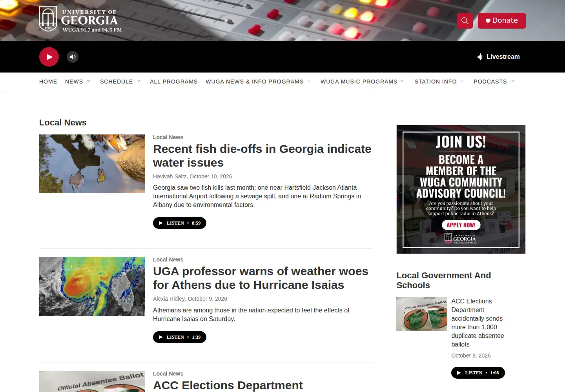Expand the SCHEDULE dropdown chevron

point(139,81)
